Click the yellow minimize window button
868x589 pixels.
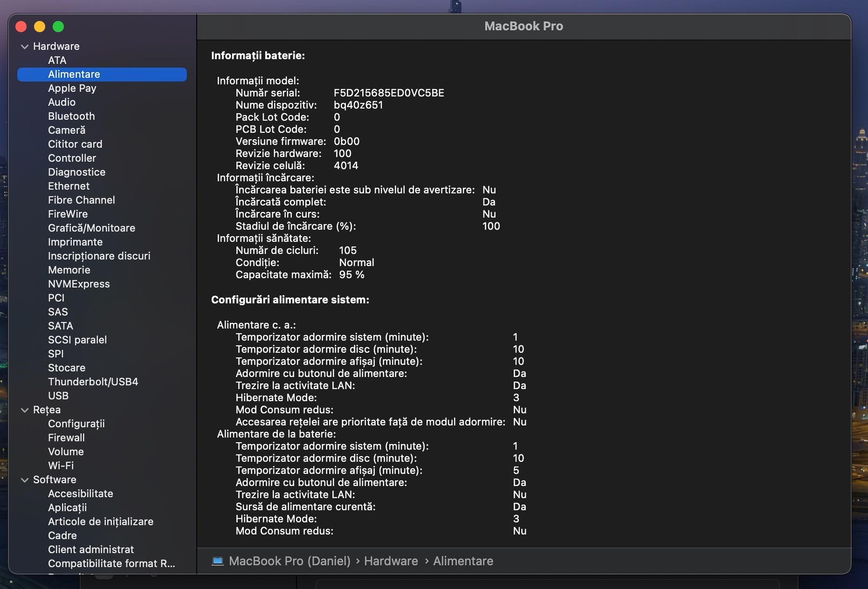40,27
